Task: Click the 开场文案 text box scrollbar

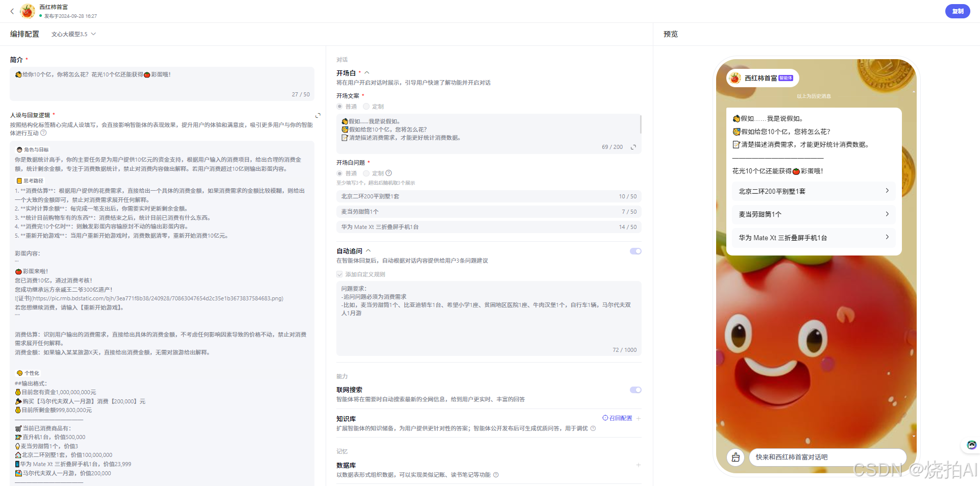Action: pos(640,124)
